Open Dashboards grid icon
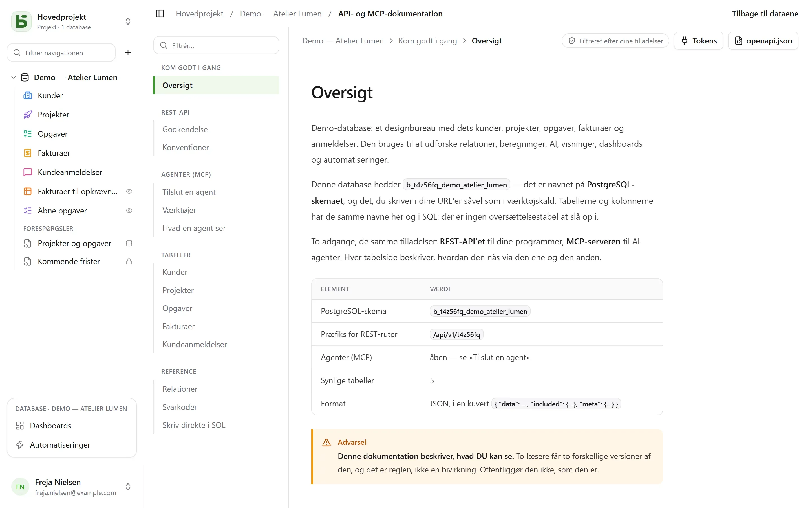Viewport: 812px width, 508px height. coord(20,425)
